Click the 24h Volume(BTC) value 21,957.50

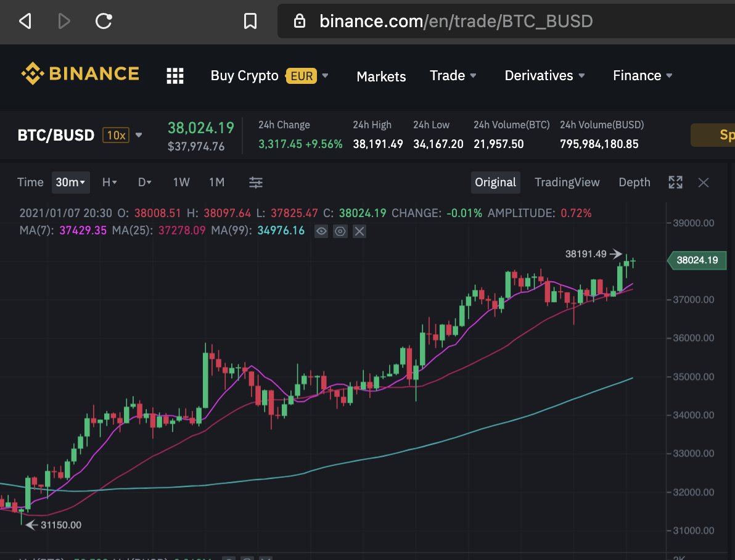click(498, 144)
